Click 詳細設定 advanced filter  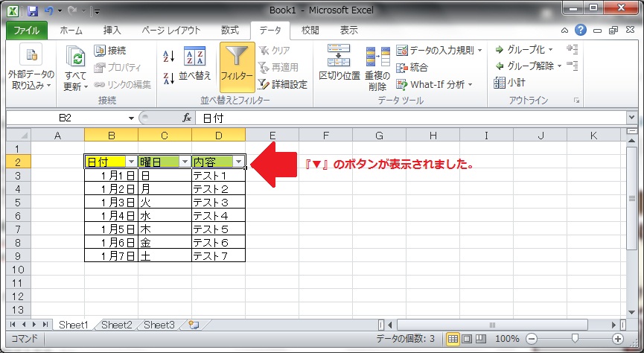pos(283,85)
